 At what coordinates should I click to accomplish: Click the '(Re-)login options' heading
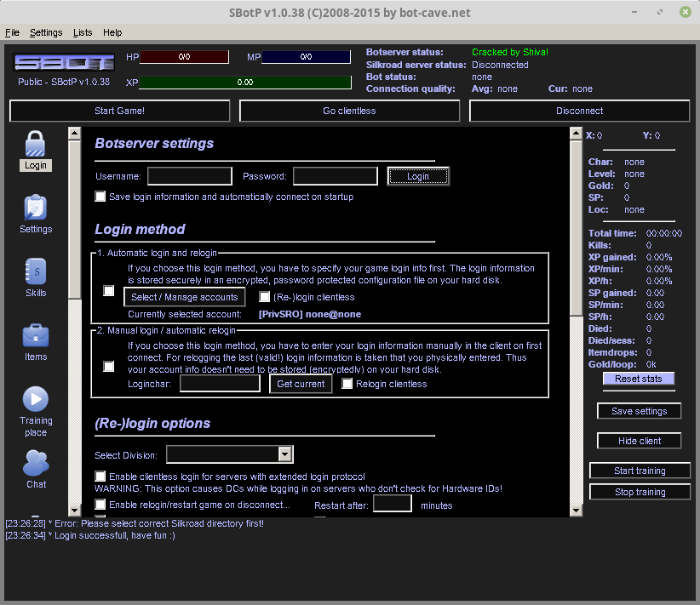[152, 424]
